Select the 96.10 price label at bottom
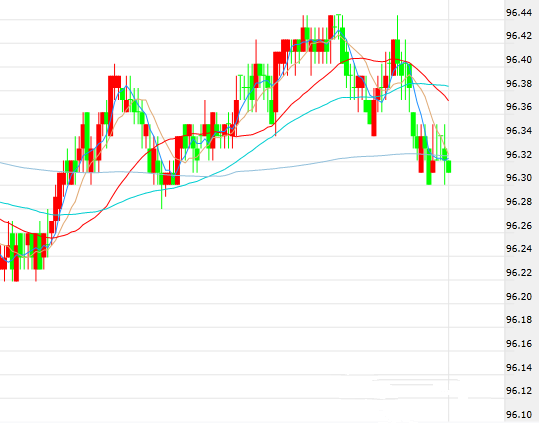Screen dimensions: 539x423 click(519, 415)
